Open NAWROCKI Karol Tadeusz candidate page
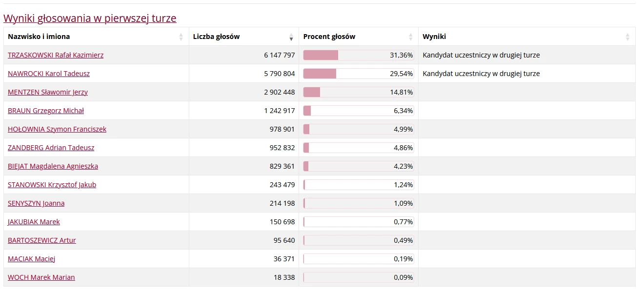644x291 pixels. pyautogui.click(x=49, y=74)
